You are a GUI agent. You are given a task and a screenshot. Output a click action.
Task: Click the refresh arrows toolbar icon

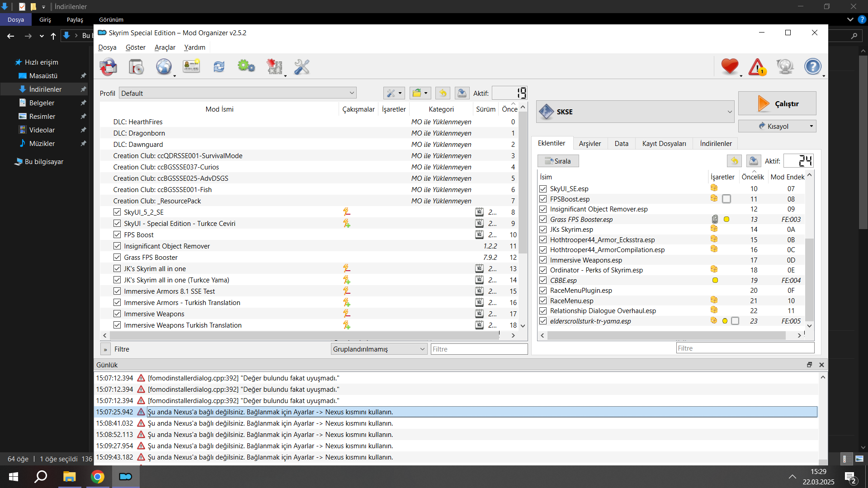219,67
